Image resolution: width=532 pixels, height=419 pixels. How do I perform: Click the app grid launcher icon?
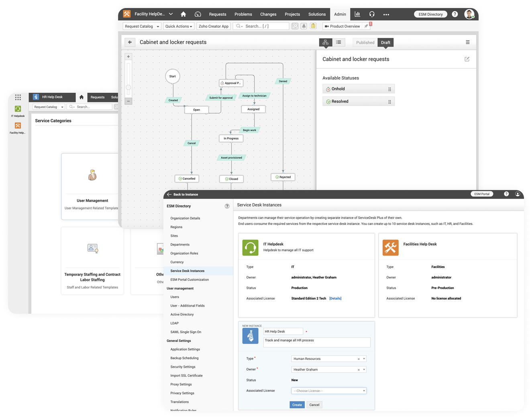[x=18, y=97]
